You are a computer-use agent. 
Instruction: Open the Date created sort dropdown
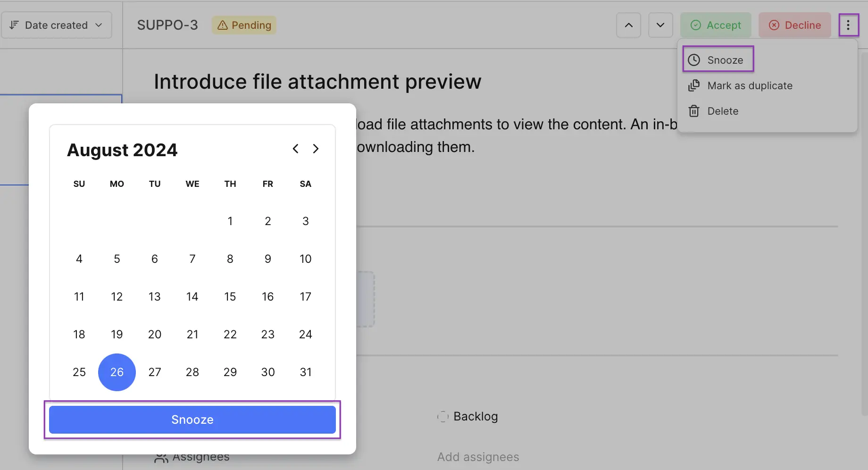coord(57,25)
